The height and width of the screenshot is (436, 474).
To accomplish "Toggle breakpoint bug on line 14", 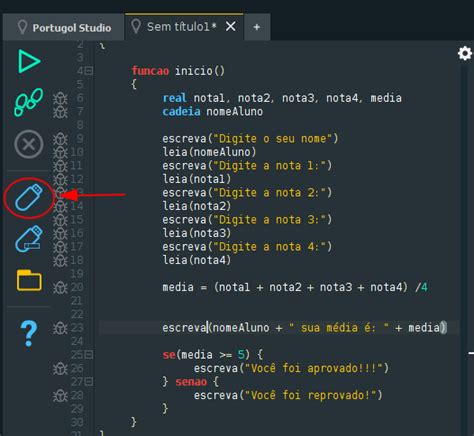I will coord(60,206).
